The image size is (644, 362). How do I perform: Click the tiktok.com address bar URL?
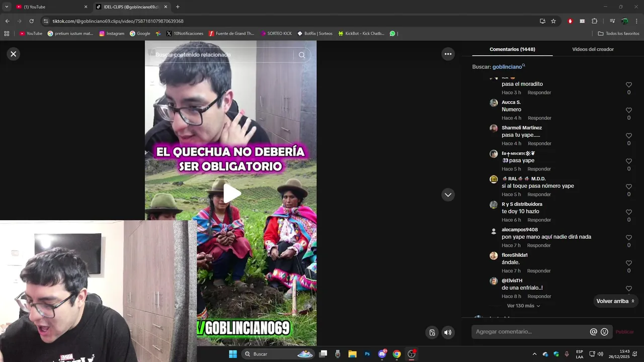(x=118, y=21)
